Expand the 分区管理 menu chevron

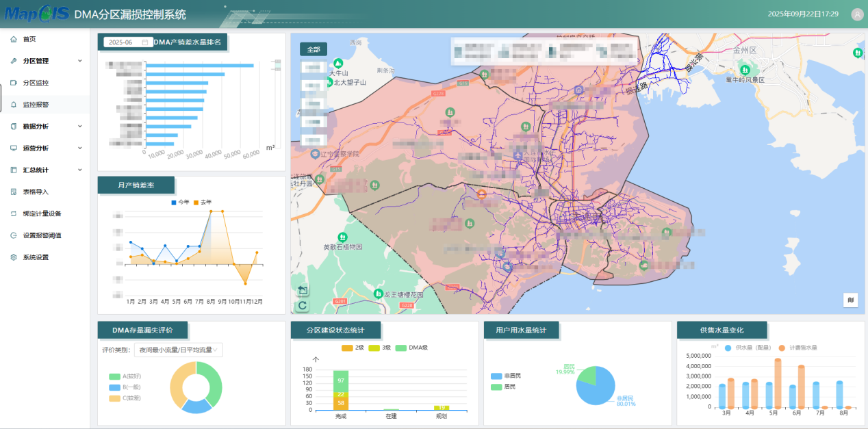tap(80, 61)
